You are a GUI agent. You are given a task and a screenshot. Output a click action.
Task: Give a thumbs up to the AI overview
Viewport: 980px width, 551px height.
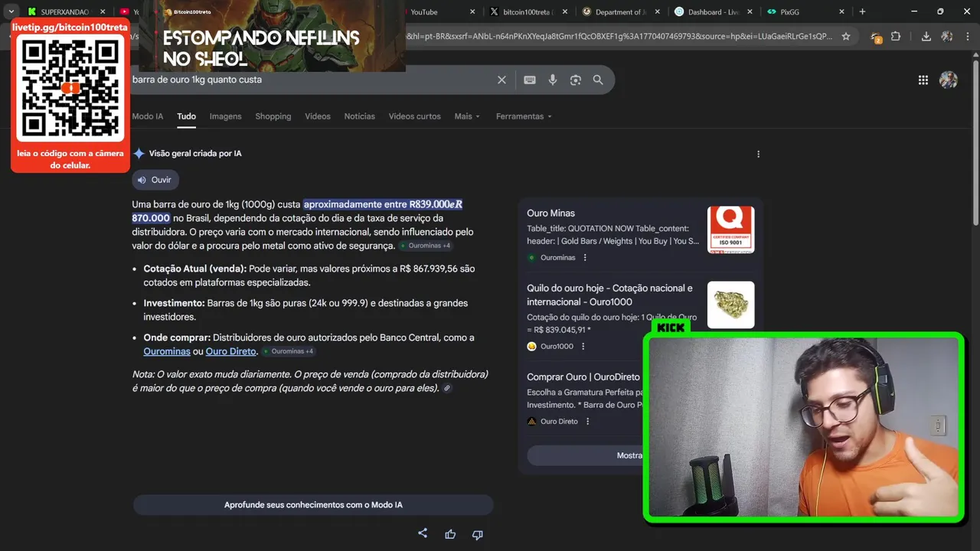click(x=450, y=534)
